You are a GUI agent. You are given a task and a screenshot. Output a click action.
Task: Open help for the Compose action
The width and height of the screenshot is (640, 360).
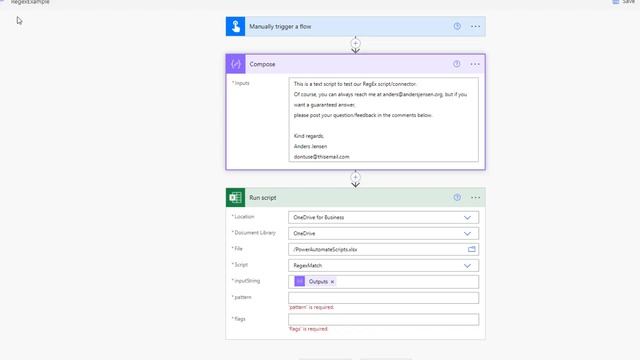click(x=457, y=64)
